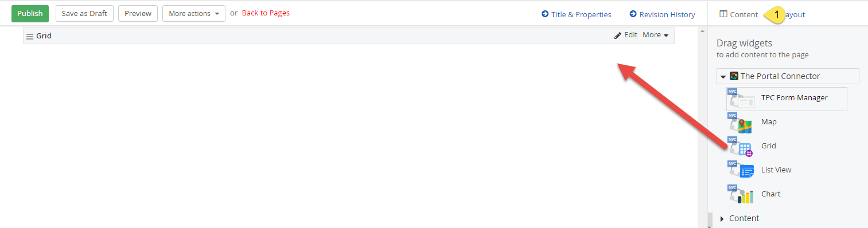Click Save as Draft button
868x228 pixels.
84,14
